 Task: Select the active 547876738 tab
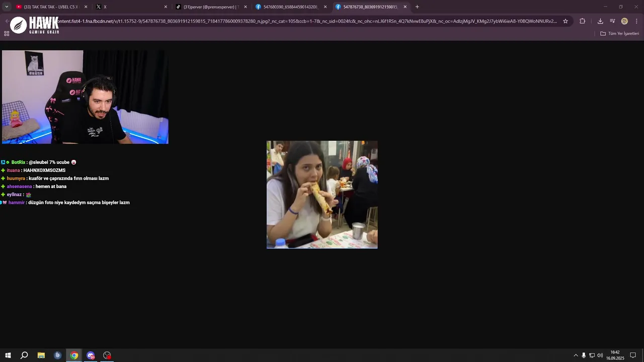(371, 7)
